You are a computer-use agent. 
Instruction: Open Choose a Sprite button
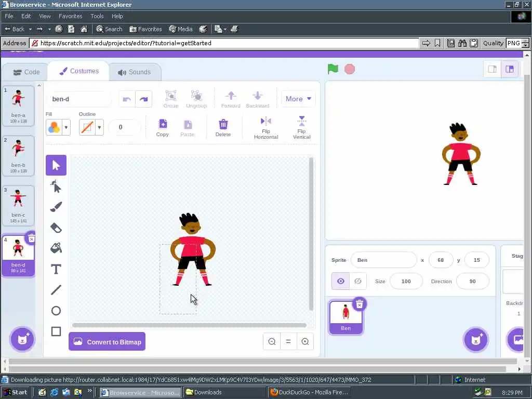pos(476,339)
